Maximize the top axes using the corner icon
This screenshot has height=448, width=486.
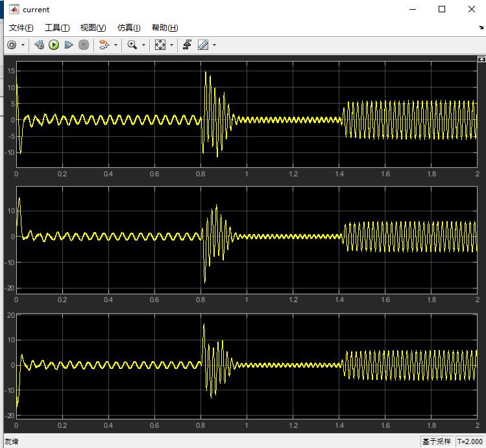pyautogui.click(x=481, y=59)
